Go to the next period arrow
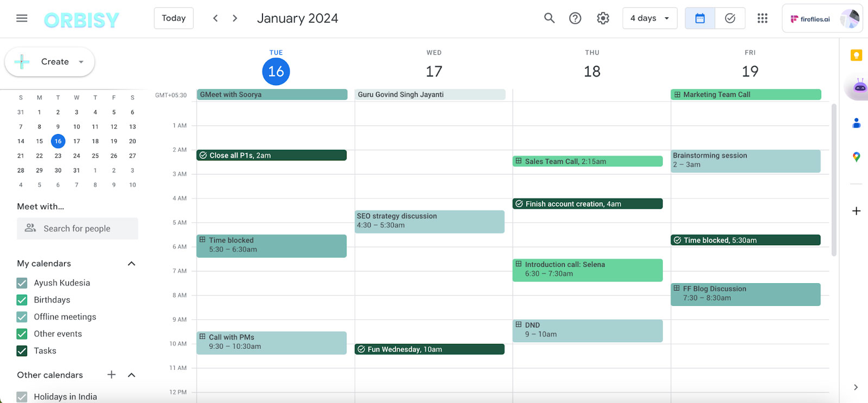868x403 pixels. pos(235,18)
